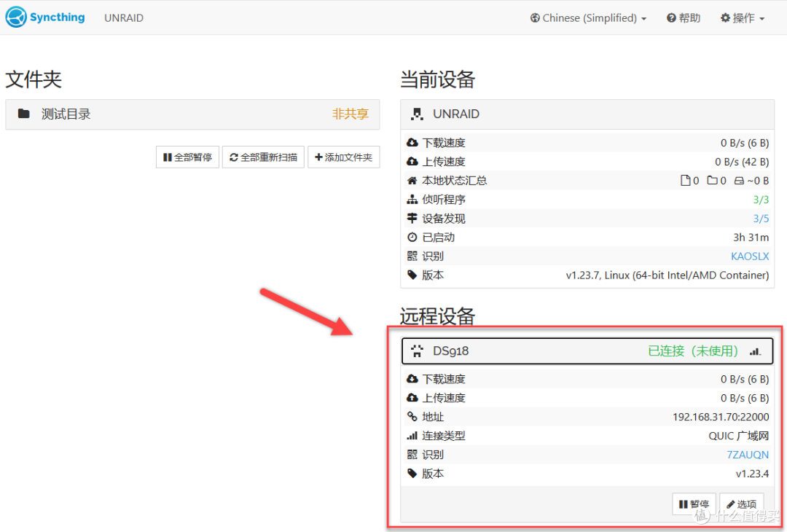Click the folder icon beside 测试目录
787x532 pixels.
23,114
